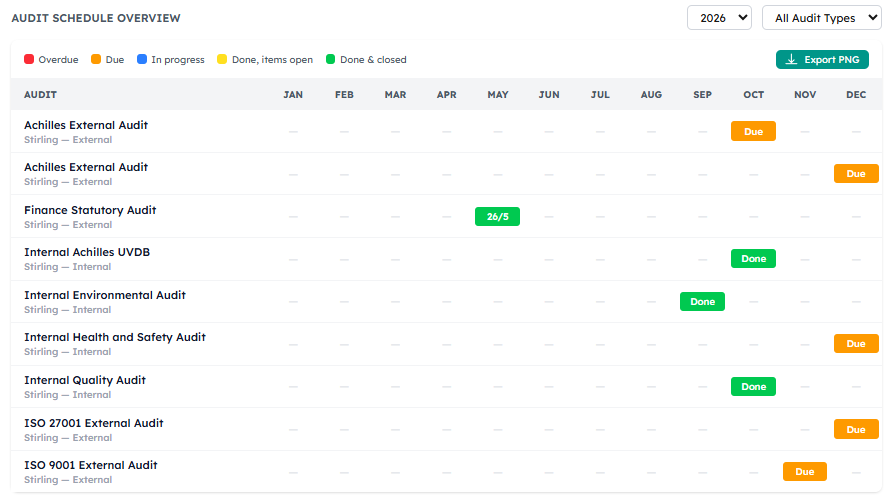Viewport: 896px width, 497px height.
Task: Click the Internal Quality Audit row title
Action: tap(85, 380)
